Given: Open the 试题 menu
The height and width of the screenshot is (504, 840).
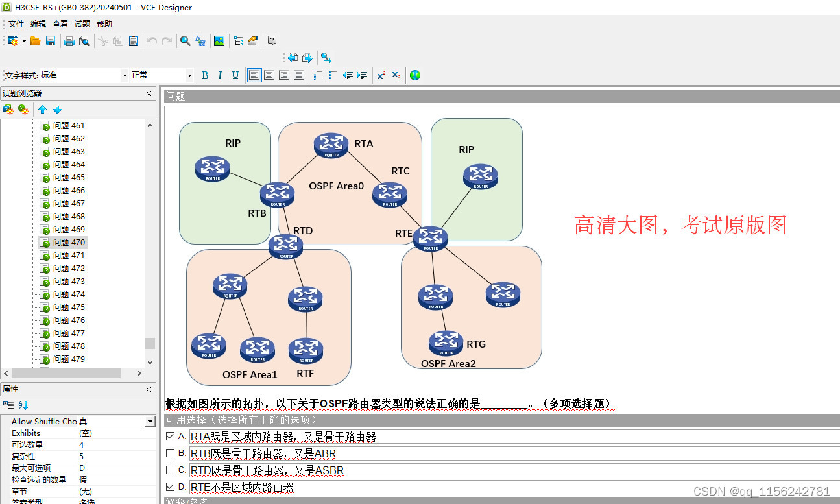Looking at the screenshot, I should point(82,23).
